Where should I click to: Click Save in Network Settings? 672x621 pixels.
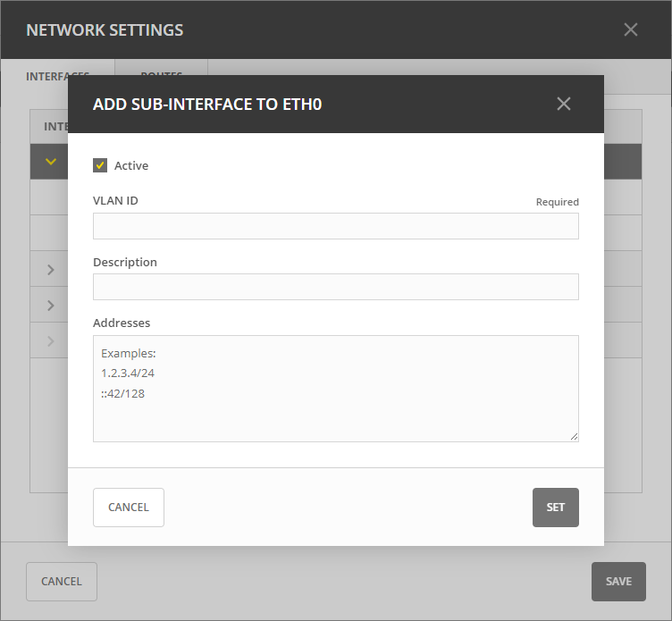coord(618,581)
